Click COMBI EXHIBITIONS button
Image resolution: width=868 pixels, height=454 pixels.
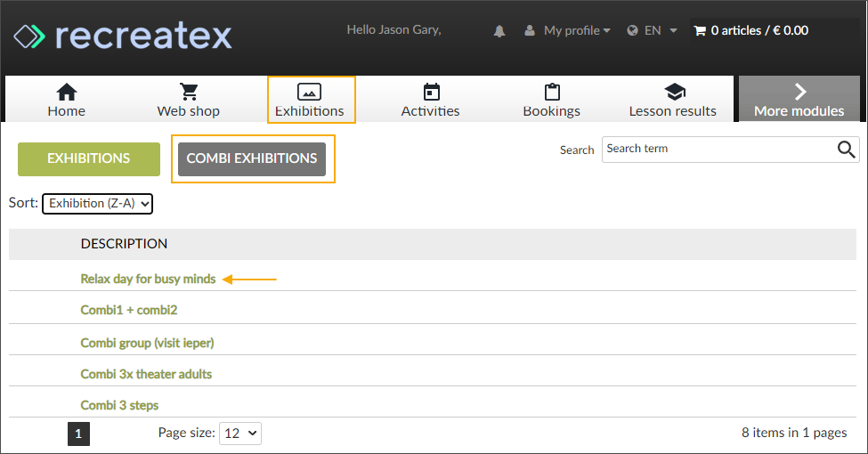coord(252,158)
